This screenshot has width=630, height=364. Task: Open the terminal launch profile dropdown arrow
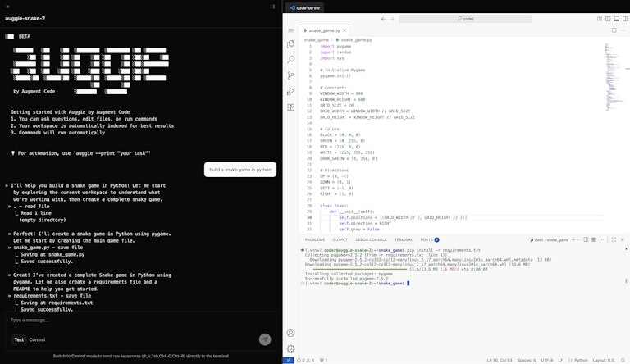tap(578, 240)
